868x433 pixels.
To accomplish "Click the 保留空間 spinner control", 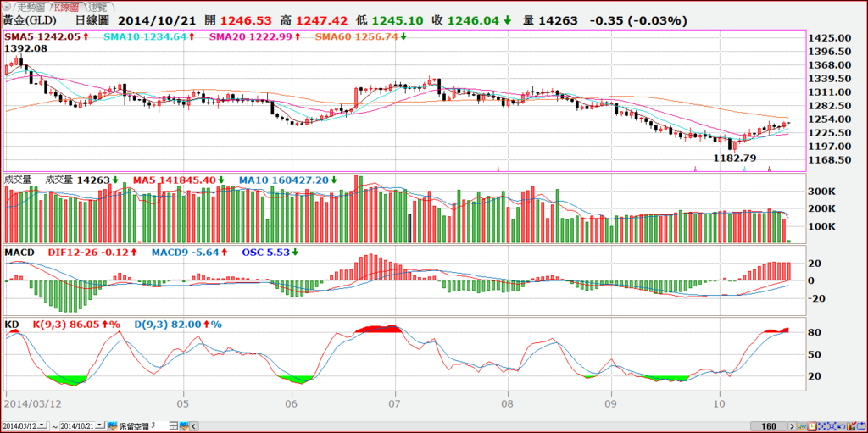I will [174, 426].
